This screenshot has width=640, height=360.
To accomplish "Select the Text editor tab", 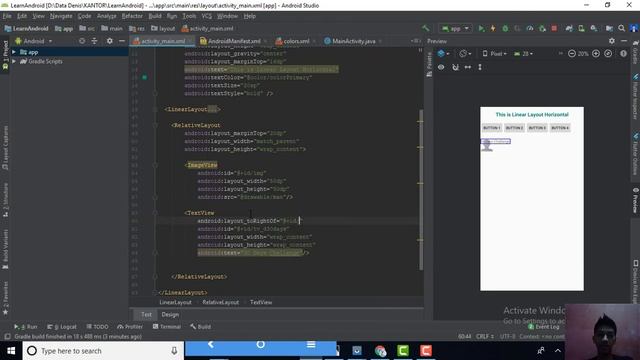I will coord(146,315).
